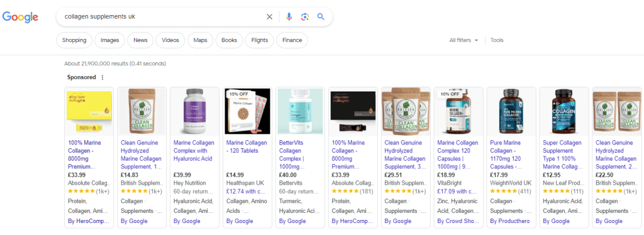Click the 'Sponsored' label

81,77
